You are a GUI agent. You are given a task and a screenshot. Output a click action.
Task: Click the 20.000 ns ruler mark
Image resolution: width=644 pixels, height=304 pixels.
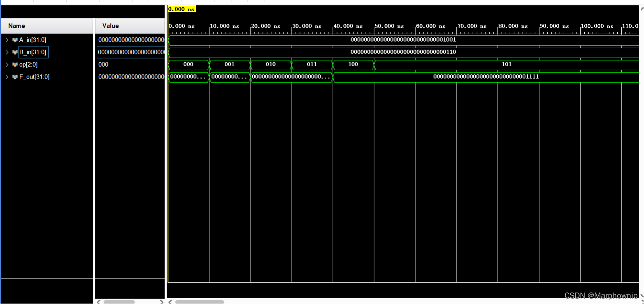tap(266, 26)
